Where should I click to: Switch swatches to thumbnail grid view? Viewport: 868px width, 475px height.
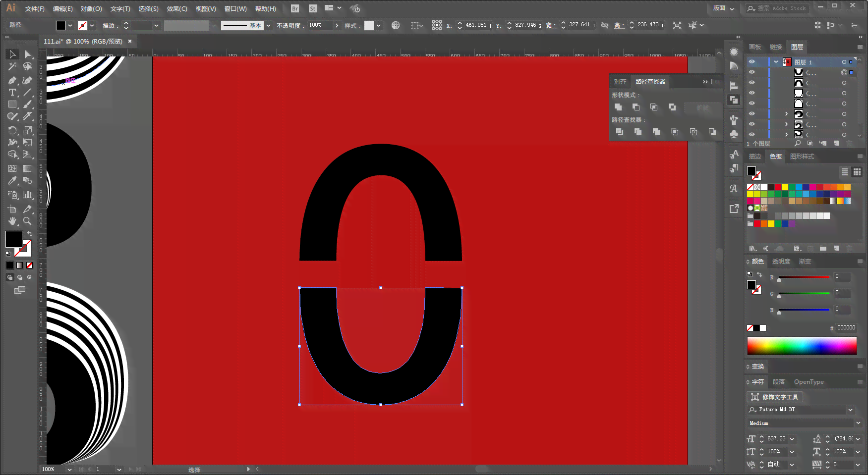[857, 172]
